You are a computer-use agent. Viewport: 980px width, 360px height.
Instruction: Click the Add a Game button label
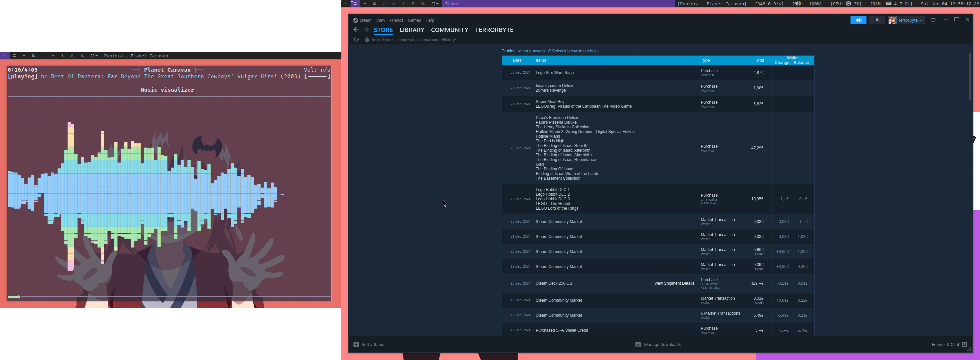[372, 344]
